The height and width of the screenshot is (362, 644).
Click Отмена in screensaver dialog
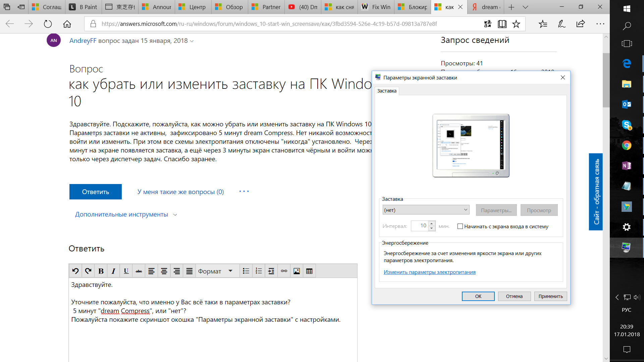514,296
